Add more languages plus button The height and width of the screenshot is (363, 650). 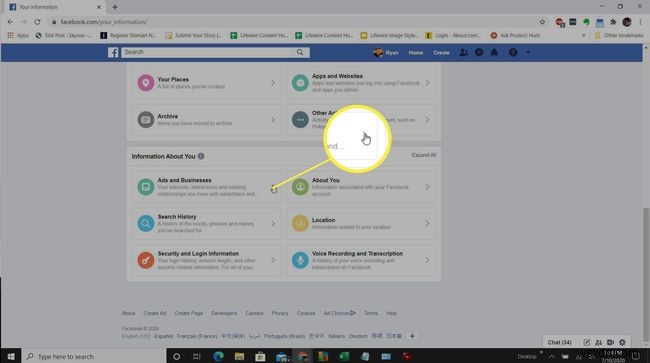coord(412,336)
